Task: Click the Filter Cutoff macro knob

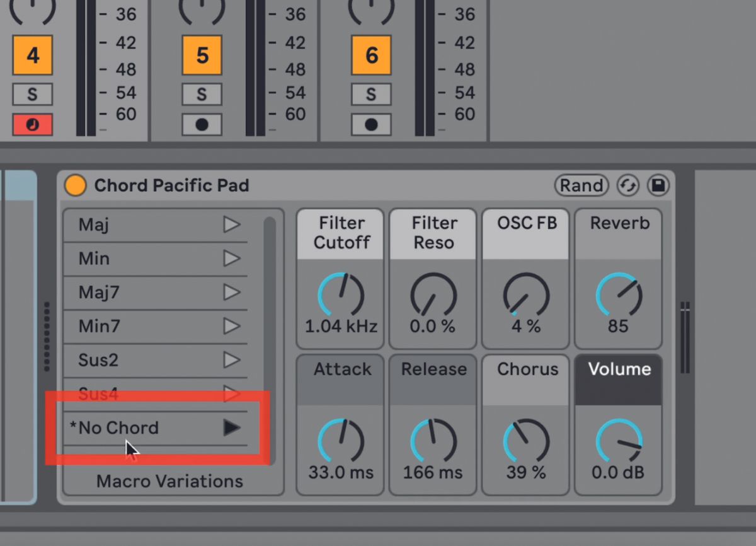Action: click(x=341, y=294)
